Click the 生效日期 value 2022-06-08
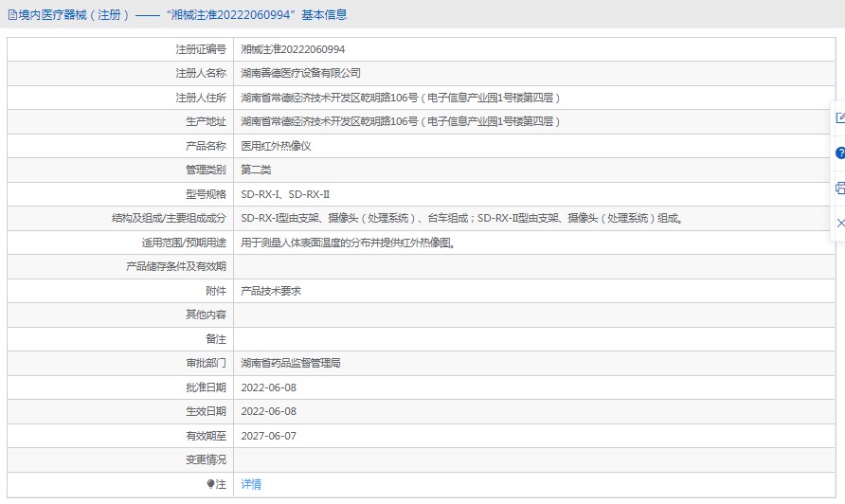The width and height of the screenshot is (845, 504). 268,411
